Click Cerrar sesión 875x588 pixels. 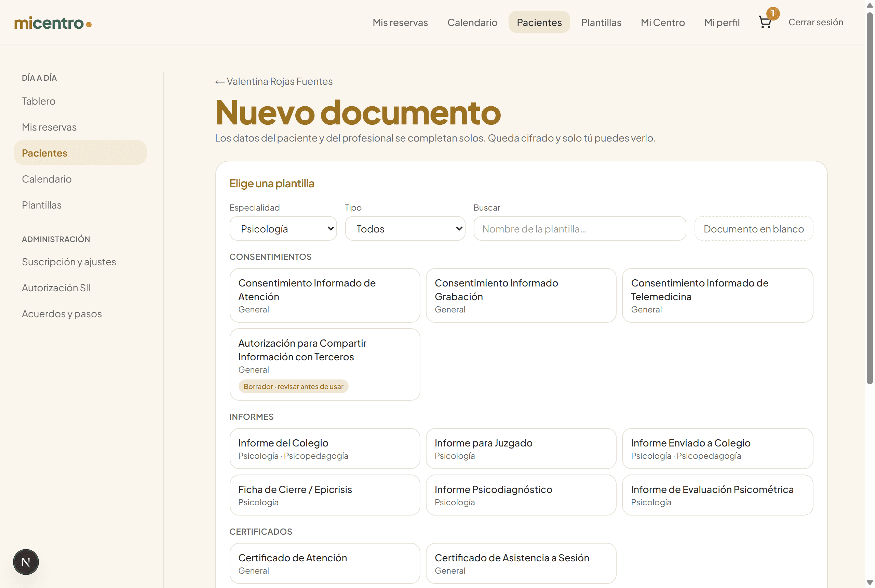(x=816, y=22)
